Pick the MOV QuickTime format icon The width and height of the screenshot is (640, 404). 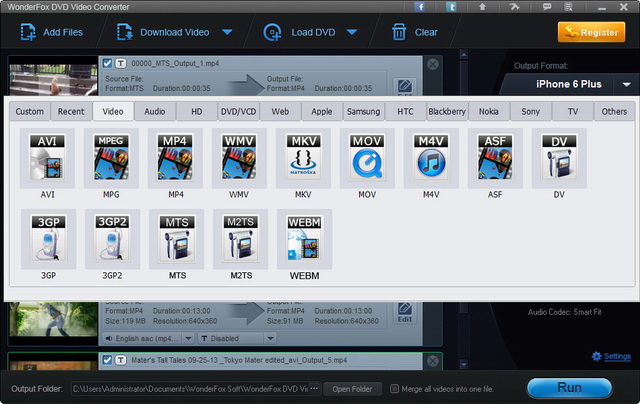(367, 158)
